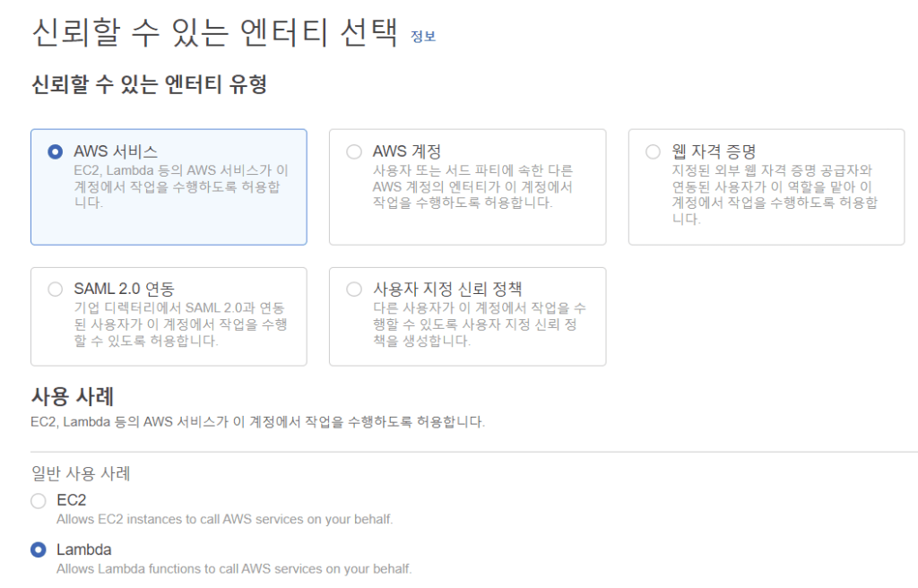Viewport: 918px width, 588px height.
Task: Click the 웹 자격 증명 card description text
Action: point(775,194)
